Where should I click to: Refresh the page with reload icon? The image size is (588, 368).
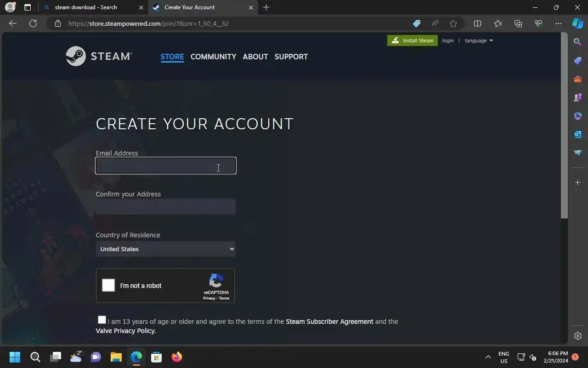click(33, 23)
